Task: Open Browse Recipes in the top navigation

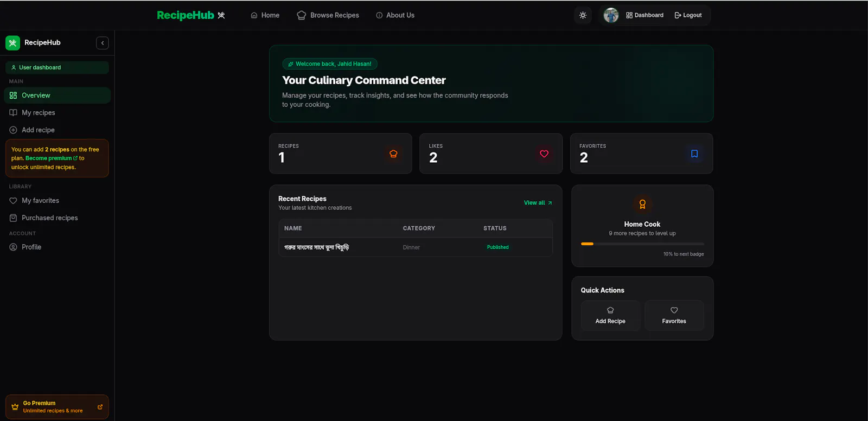Action: (328, 15)
